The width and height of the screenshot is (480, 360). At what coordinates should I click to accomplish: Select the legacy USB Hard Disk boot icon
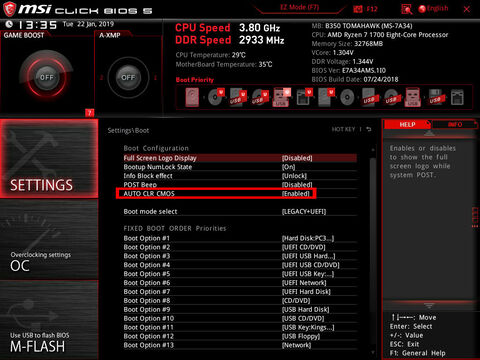click(x=369, y=98)
